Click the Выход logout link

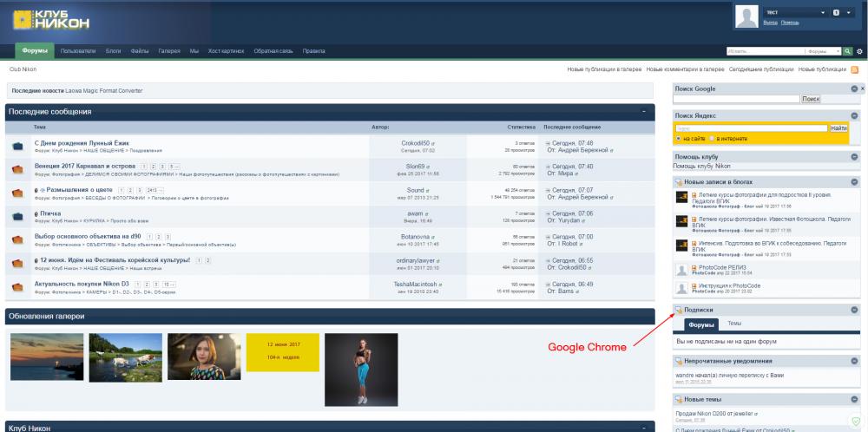770,23
